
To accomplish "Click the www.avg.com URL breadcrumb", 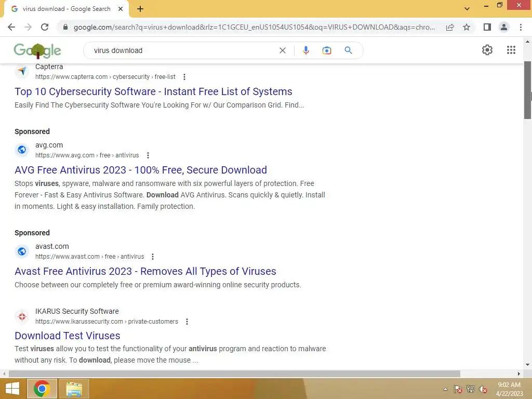I will (87, 155).
